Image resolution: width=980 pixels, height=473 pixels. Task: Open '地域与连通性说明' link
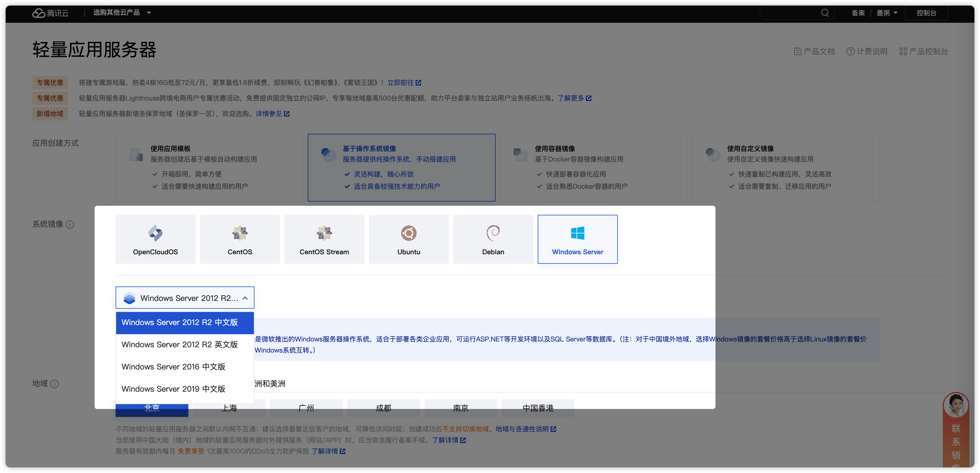coord(522,429)
